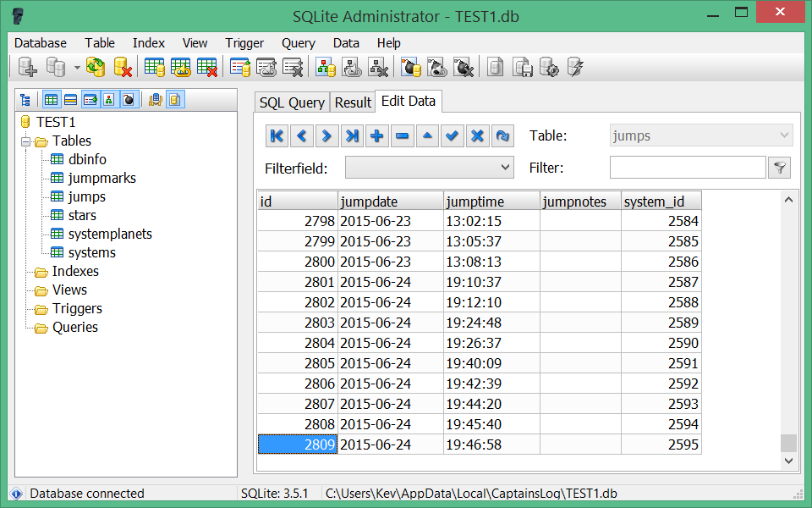Click the data grid scrollbar down arrow
The image size is (812, 508).
click(x=788, y=461)
